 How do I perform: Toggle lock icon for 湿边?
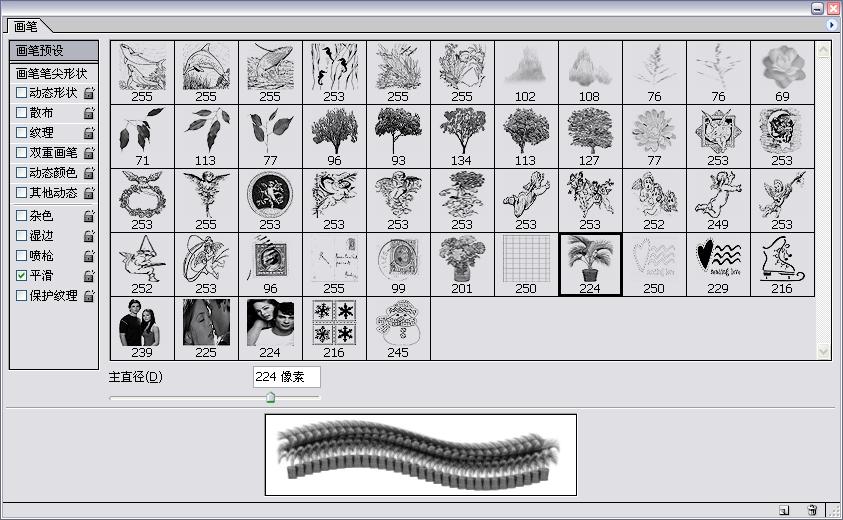pyautogui.click(x=89, y=236)
